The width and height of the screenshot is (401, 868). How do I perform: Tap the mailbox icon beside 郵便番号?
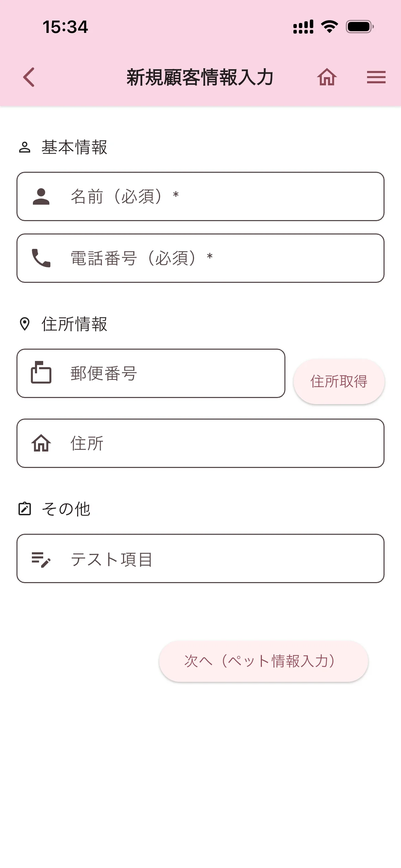point(41,373)
